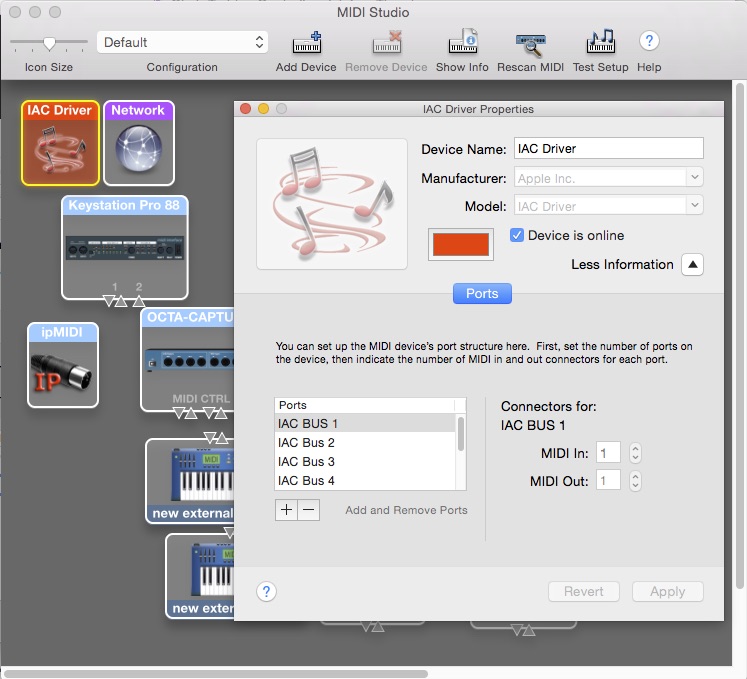Uncheck Device is online checkbox
The width and height of the screenshot is (747, 679).
pyautogui.click(x=517, y=236)
